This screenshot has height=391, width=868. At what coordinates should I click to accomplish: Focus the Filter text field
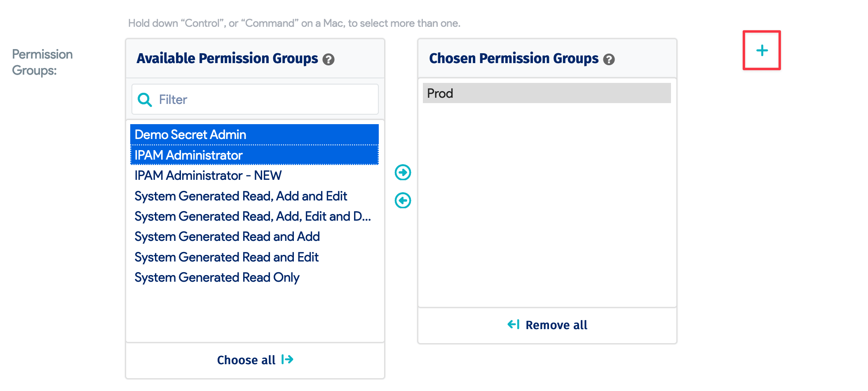264,99
